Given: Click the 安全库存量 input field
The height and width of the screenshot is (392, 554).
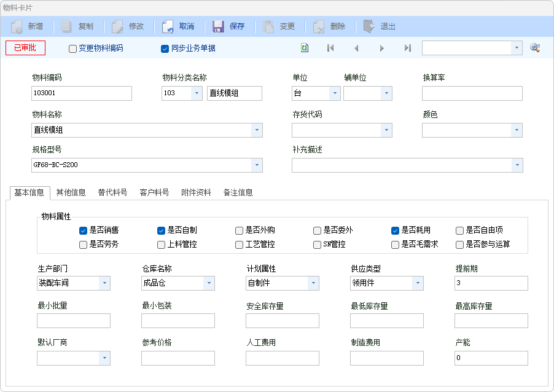Looking at the screenshot, I should pyautogui.click(x=283, y=321).
